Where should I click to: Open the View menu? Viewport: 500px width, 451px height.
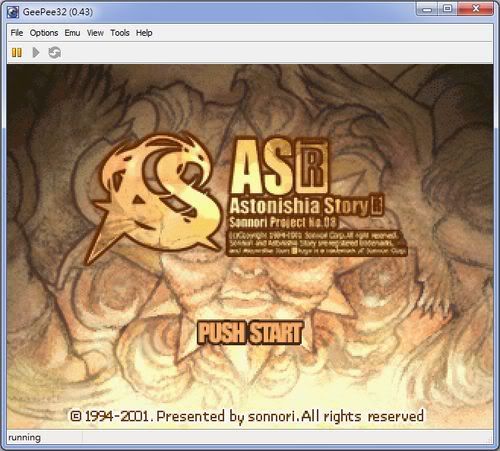(x=95, y=33)
